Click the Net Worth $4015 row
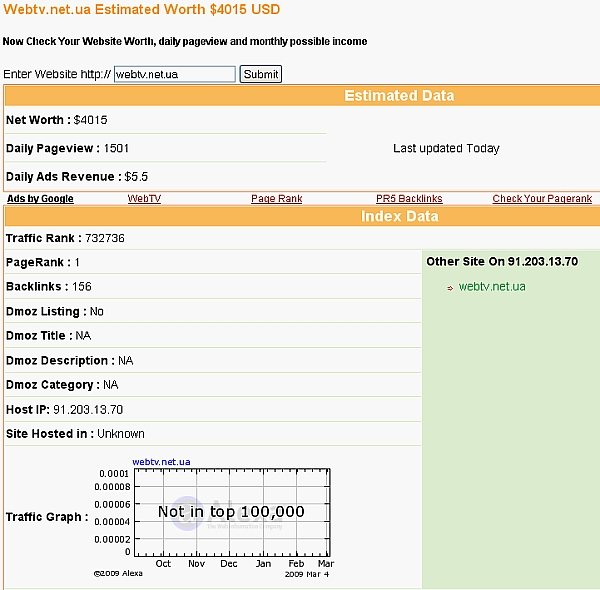The width and height of the screenshot is (600, 590). pos(56,120)
